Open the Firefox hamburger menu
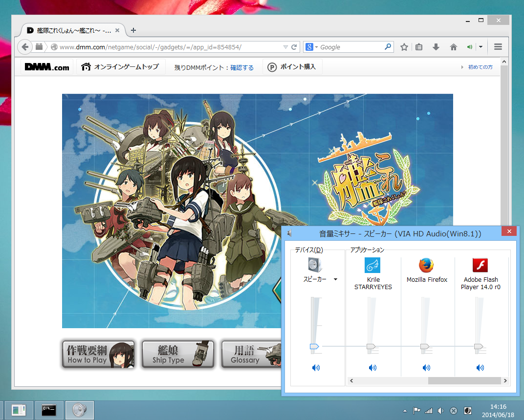The width and height of the screenshot is (524, 420). (x=498, y=46)
